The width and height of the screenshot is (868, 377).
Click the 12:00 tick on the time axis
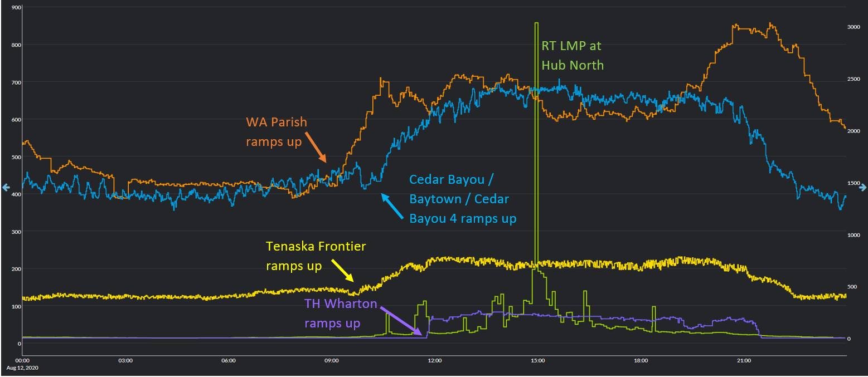[x=434, y=361]
